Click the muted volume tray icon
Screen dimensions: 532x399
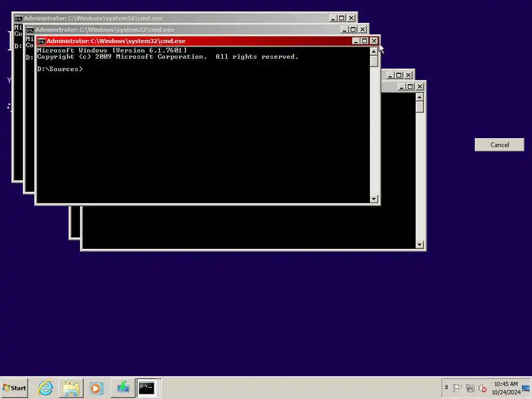[482, 388]
